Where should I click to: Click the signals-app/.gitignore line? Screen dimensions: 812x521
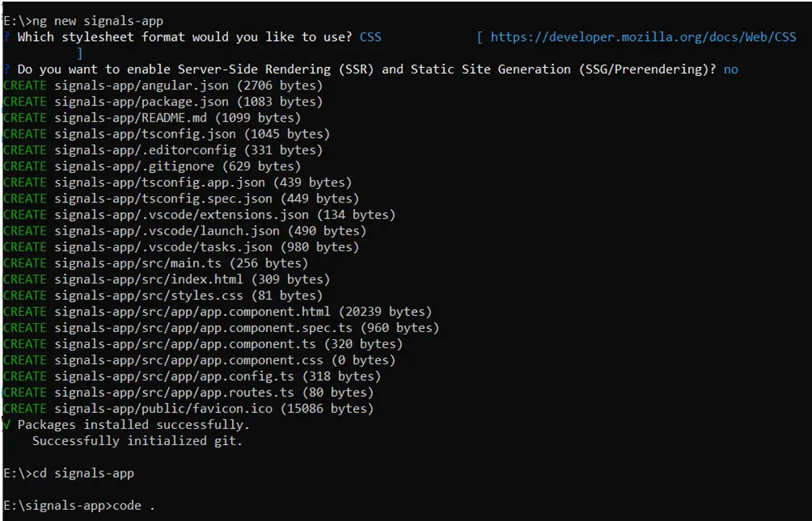point(177,166)
